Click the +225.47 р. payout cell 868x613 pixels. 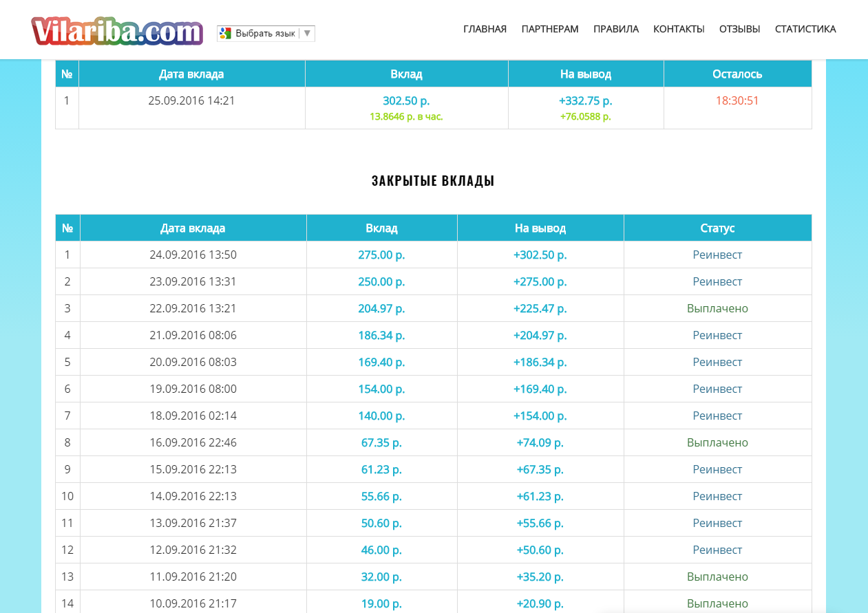540,308
